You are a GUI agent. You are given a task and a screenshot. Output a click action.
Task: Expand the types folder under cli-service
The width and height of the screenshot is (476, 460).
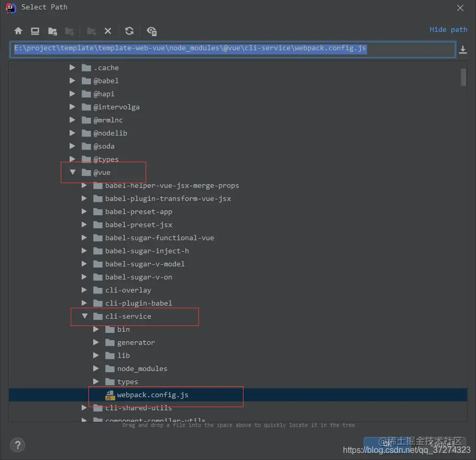pos(96,381)
